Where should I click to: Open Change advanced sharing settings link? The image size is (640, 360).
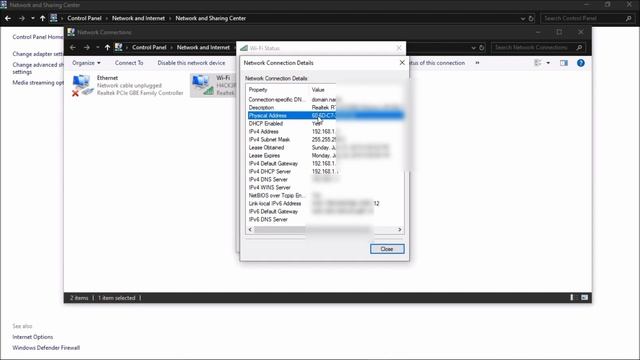[x=38, y=68]
